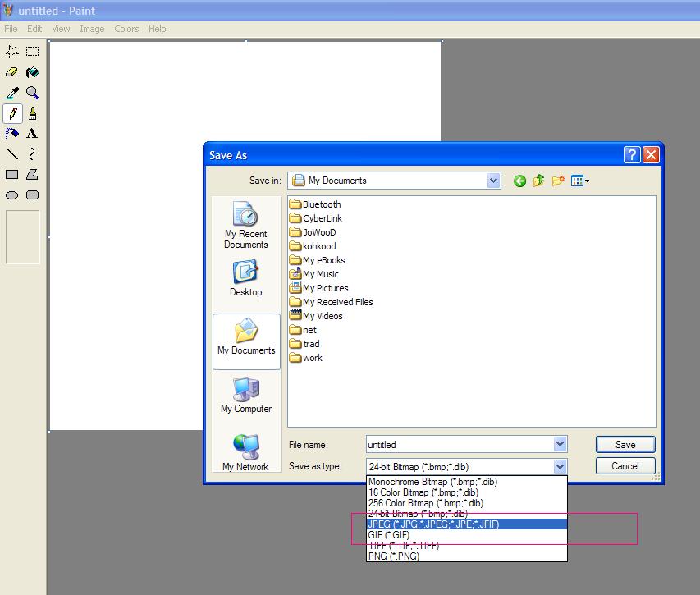Image resolution: width=700 pixels, height=595 pixels.
Task: Select the My Music folder
Action: click(313, 274)
